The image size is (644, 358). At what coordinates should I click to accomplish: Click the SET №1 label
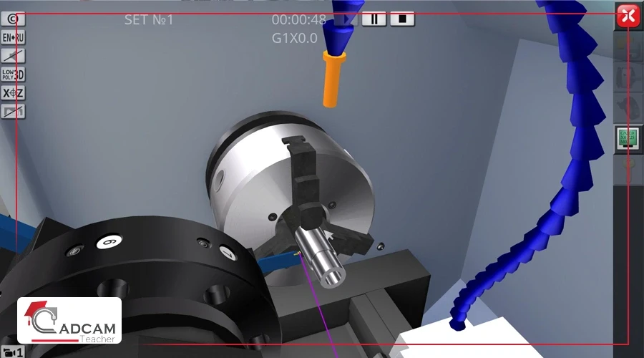149,19
